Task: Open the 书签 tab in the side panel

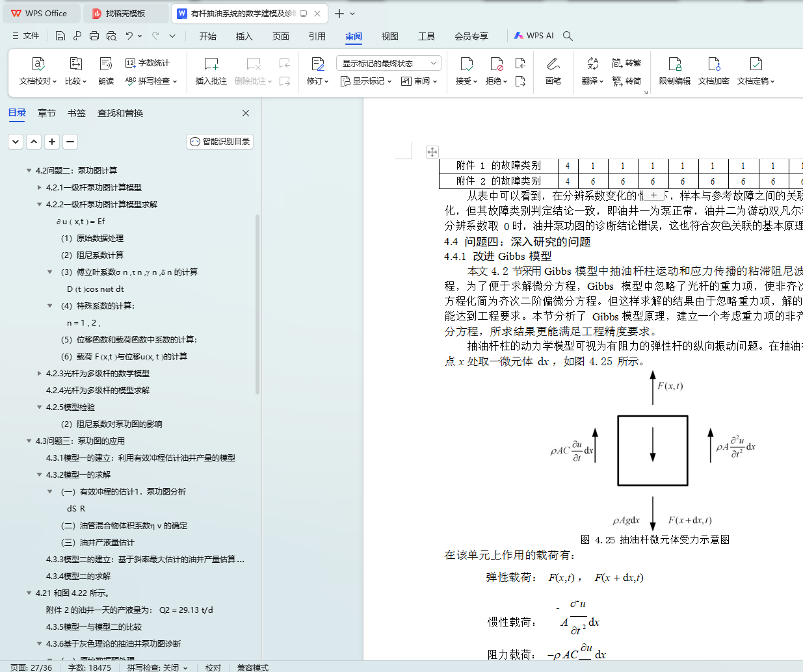Action: click(77, 113)
